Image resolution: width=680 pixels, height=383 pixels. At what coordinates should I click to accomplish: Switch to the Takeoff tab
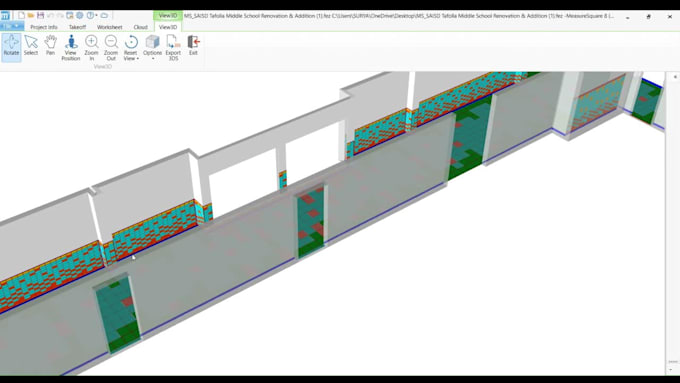(x=77, y=27)
